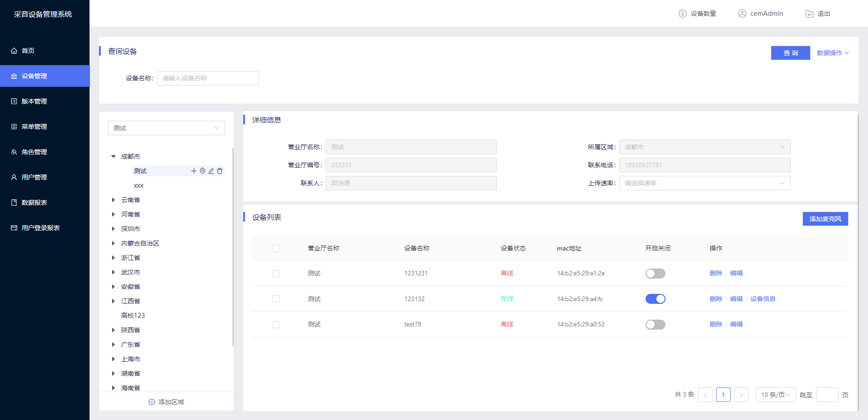
Task: Expand the 云南省 tree node
Action: (113, 200)
